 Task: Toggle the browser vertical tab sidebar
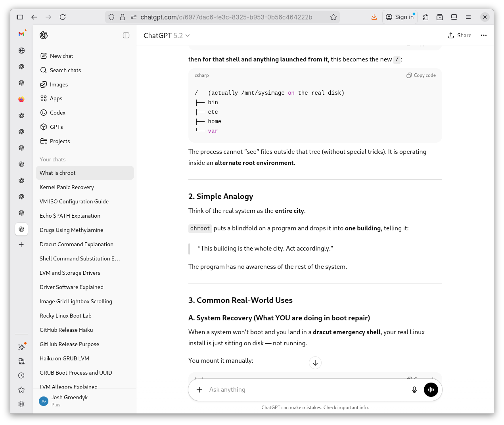pos(19,17)
